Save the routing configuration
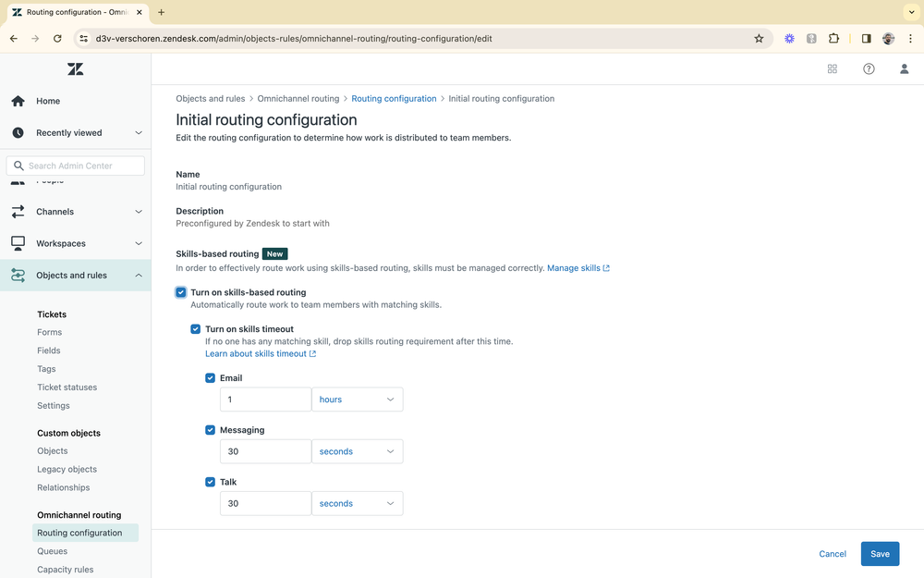Image resolution: width=924 pixels, height=578 pixels. [x=880, y=553]
